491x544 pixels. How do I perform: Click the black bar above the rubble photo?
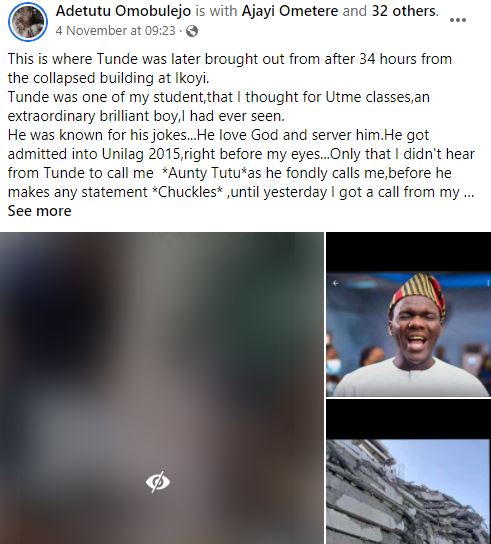coord(408,419)
